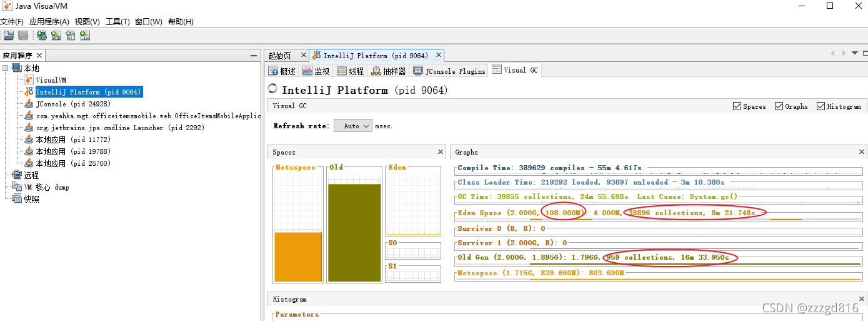The image size is (868, 321).
Task: Click the Add VM Coredump toolbar icon
Action: (x=71, y=36)
